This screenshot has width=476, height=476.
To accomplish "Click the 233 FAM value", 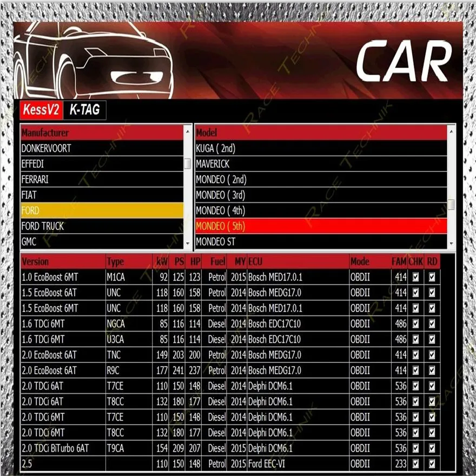I will (399, 464).
